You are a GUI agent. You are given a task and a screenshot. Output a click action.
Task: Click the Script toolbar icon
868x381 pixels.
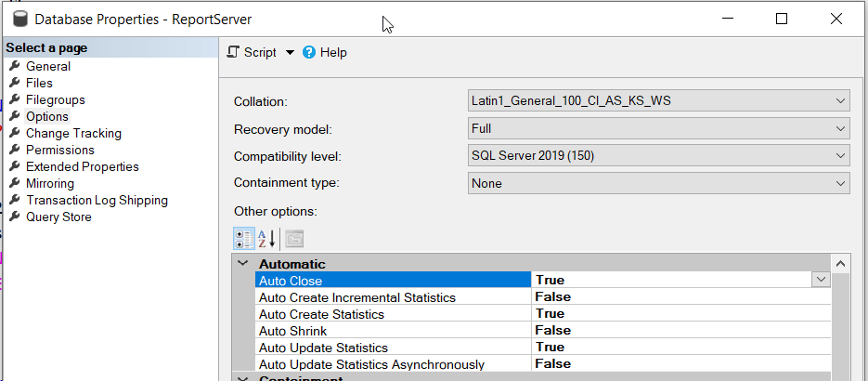pyautogui.click(x=234, y=52)
